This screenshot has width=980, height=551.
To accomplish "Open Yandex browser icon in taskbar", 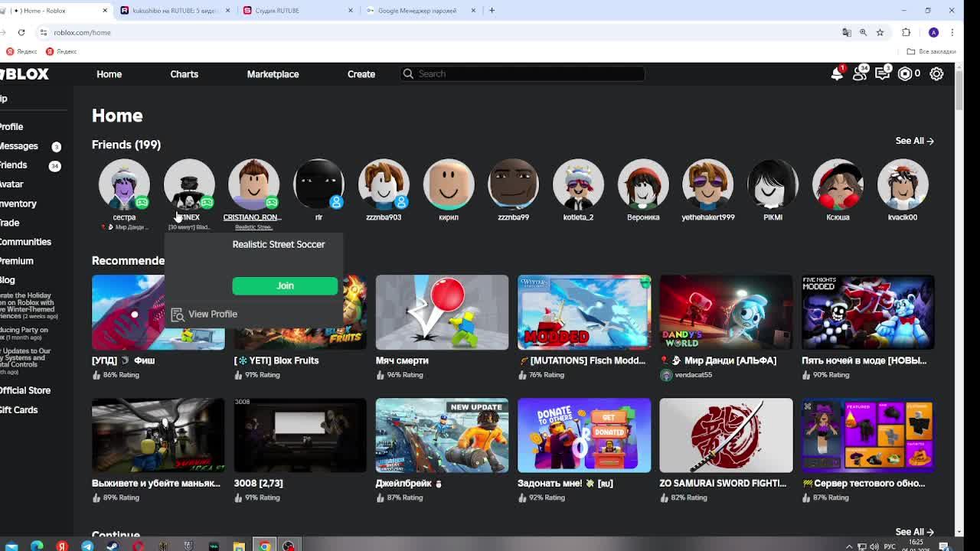I will coord(62,546).
